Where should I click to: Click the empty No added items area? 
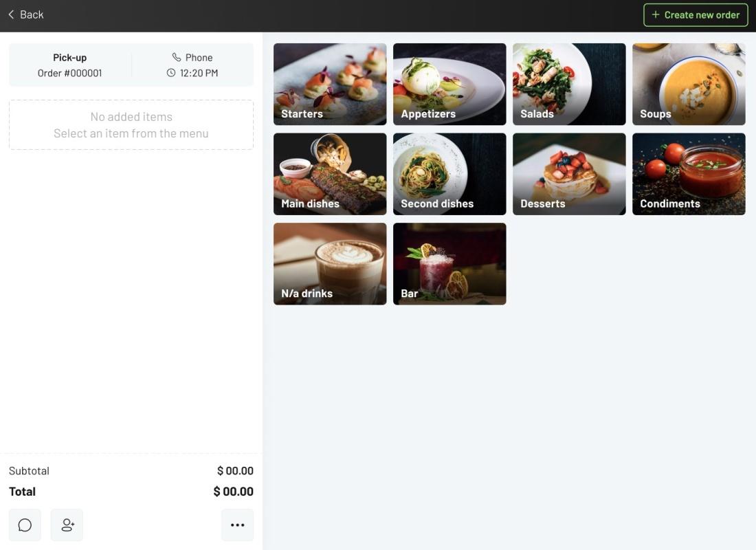tap(131, 125)
